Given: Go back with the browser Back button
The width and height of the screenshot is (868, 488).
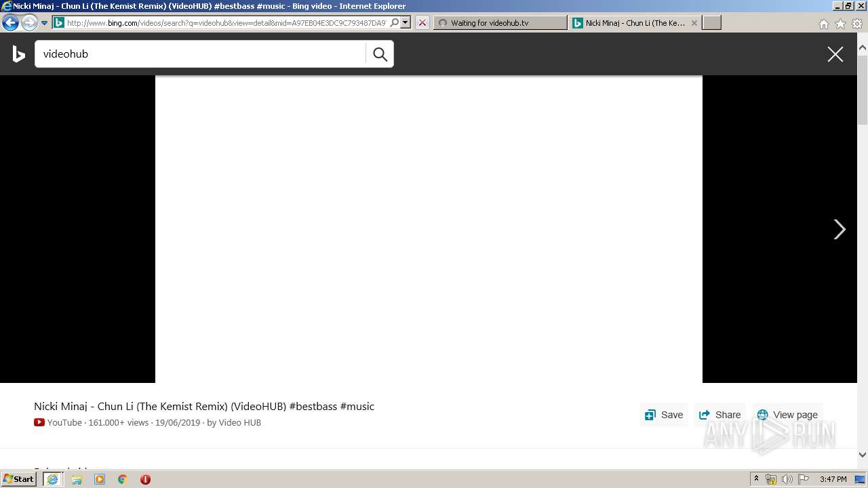Looking at the screenshot, I should [x=10, y=22].
